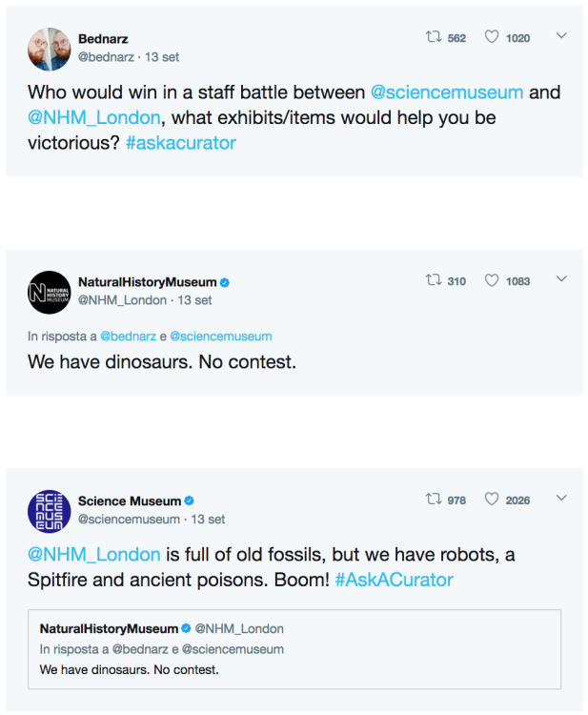588x715 pixels.
Task: Follow the @sciencemuseum mention in Bednarz tweet
Action: [x=446, y=92]
